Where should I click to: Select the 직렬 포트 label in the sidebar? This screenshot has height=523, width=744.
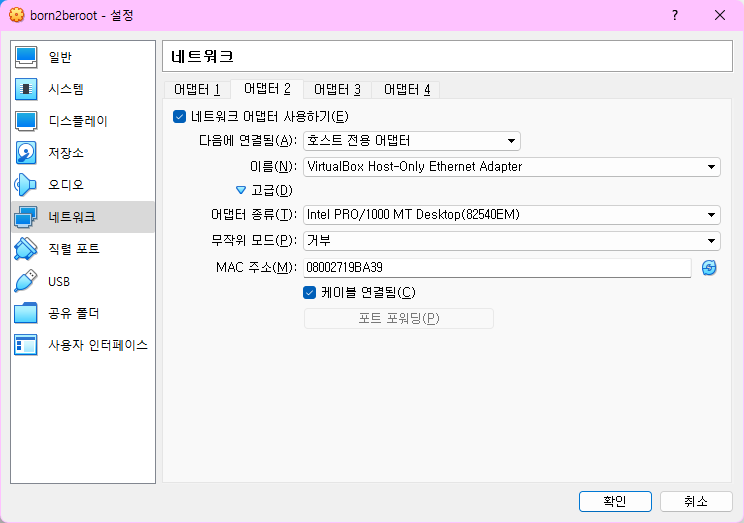pos(74,249)
